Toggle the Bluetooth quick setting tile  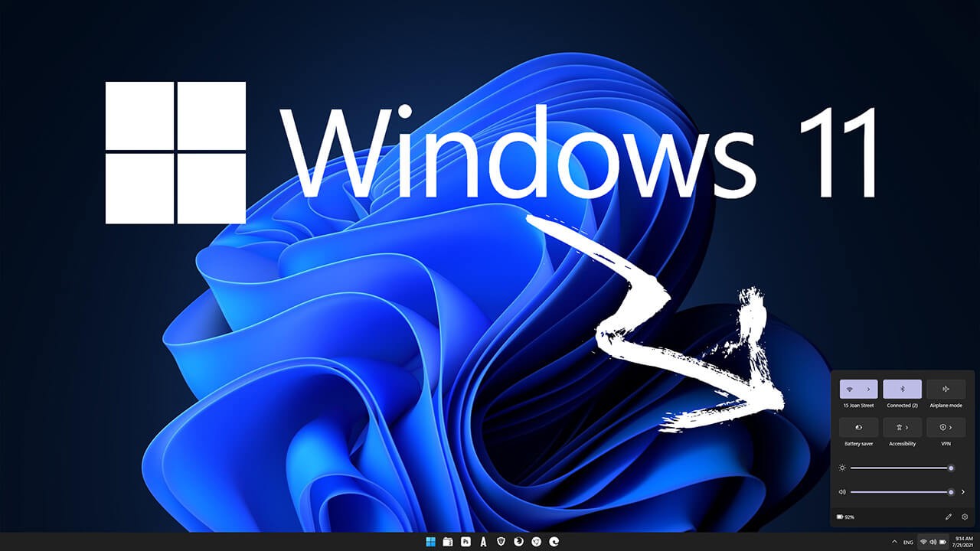coord(902,389)
